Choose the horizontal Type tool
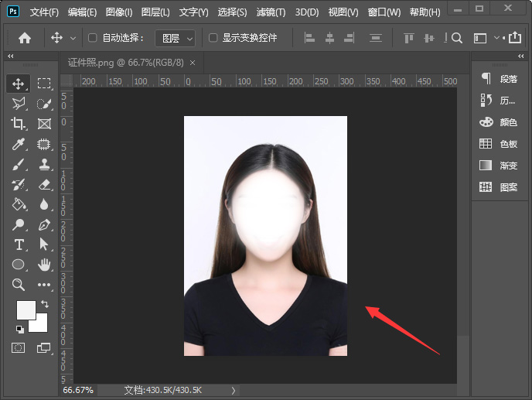Viewport: 532px width, 400px height. click(19, 244)
